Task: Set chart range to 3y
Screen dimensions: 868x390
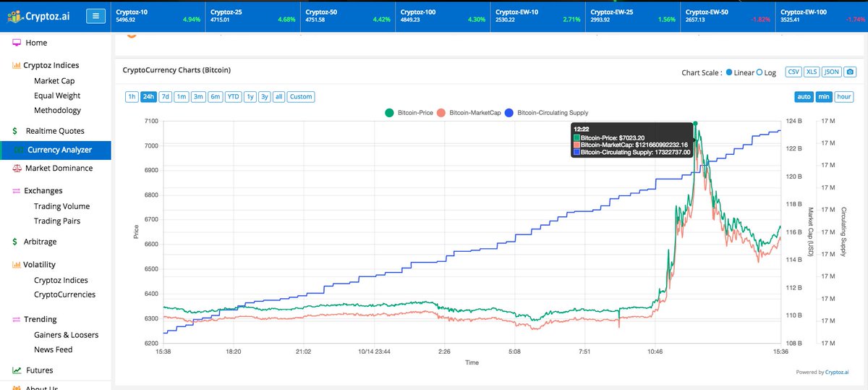Action: pyautogui.click(x=265, y=97)
